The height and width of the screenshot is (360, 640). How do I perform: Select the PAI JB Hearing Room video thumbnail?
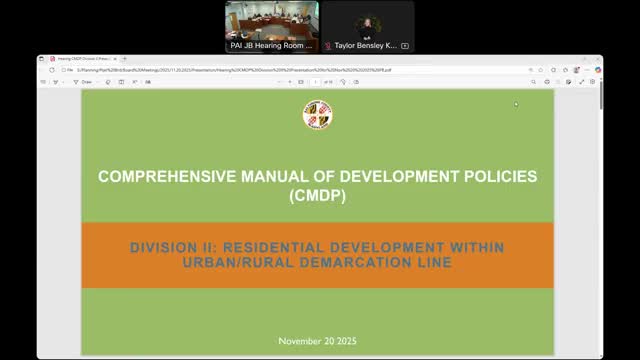272,26
